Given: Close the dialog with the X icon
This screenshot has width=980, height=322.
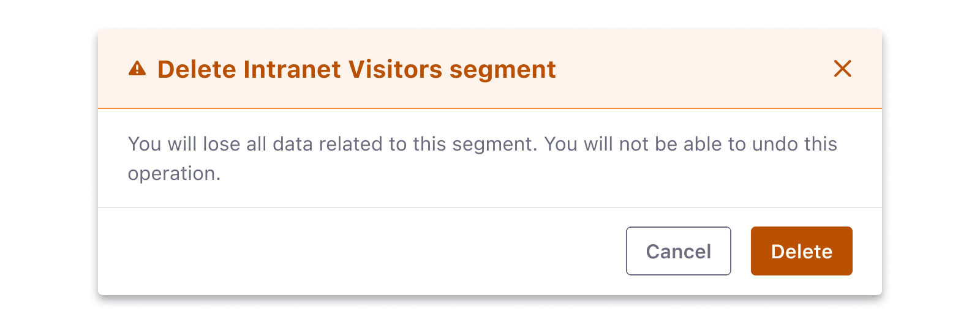Looking at the screenshot, I should coord(843,69).
